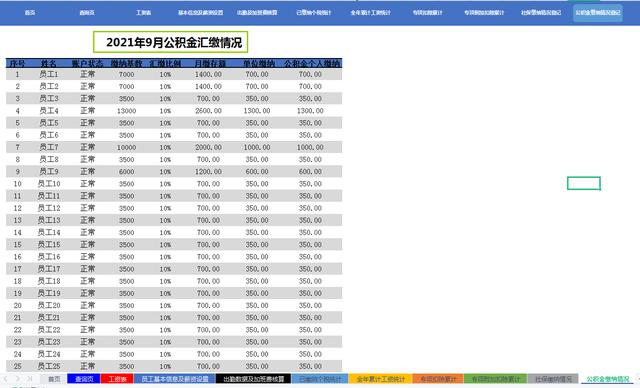Select highlighted 公积金缴纳情况登记 top navigation button

pyautogui.click(x=598, y=13)
